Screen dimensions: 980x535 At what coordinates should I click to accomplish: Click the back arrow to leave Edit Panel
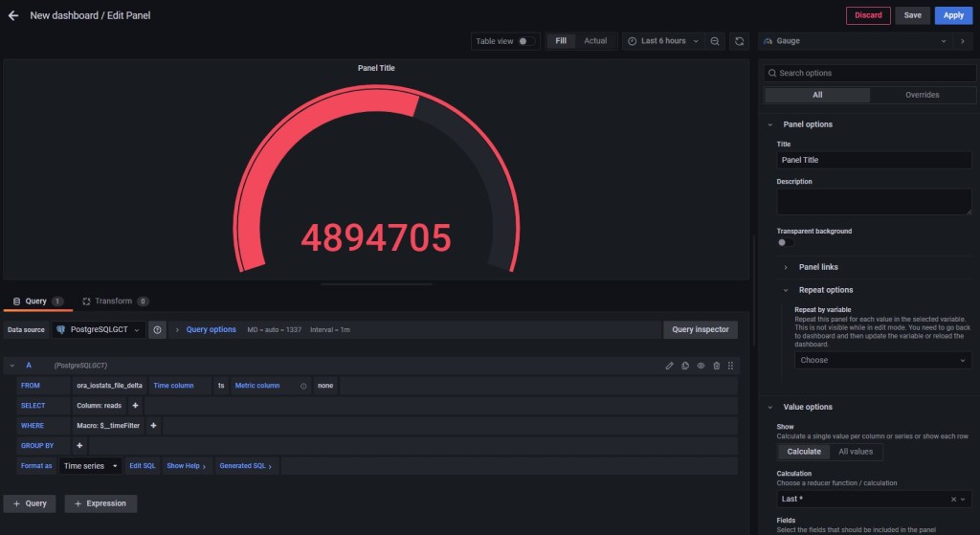[13, 15]
